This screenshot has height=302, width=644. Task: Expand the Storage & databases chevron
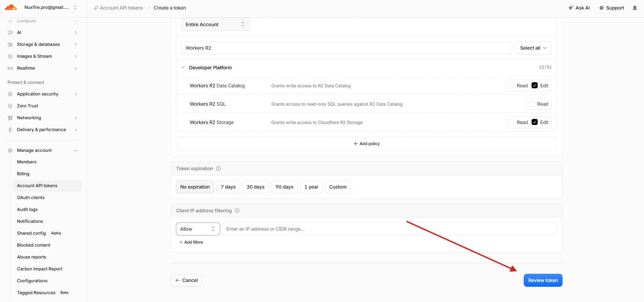pos(76,45)
